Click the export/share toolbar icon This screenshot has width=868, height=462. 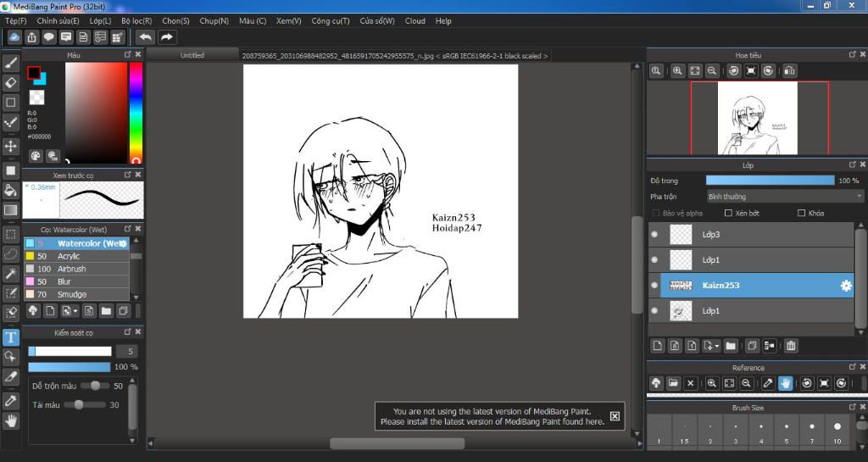tap(31, 37)
